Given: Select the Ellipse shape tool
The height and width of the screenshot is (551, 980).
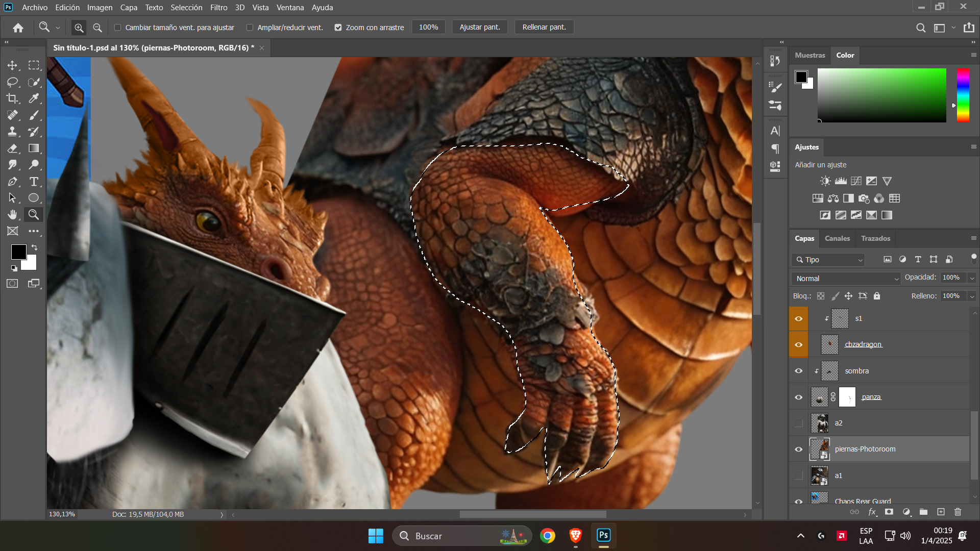Looking at the screenshot, I should (x=34, y=198).
